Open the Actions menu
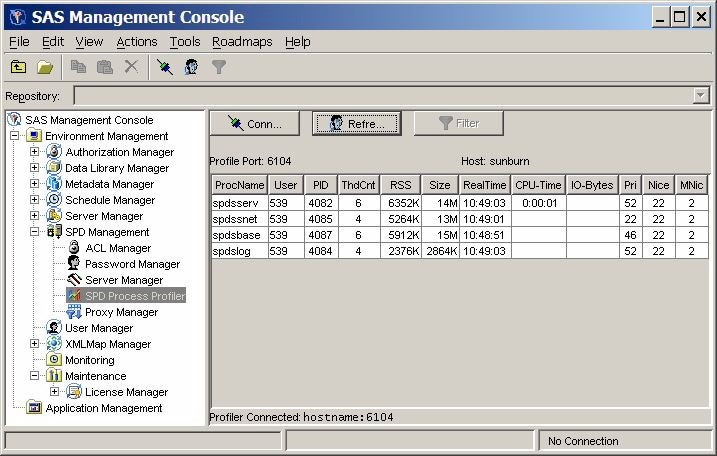Screen dimensions: 717x456 click(136, 41)
